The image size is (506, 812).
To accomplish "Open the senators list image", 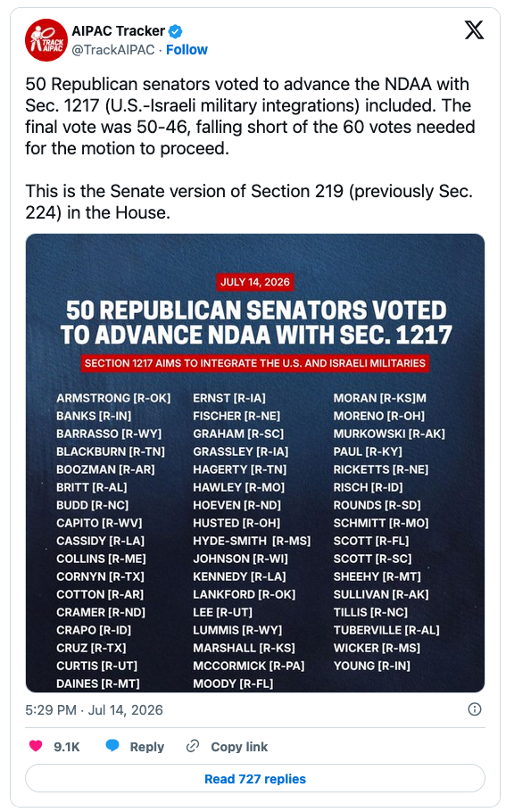I will click(255, 463).
